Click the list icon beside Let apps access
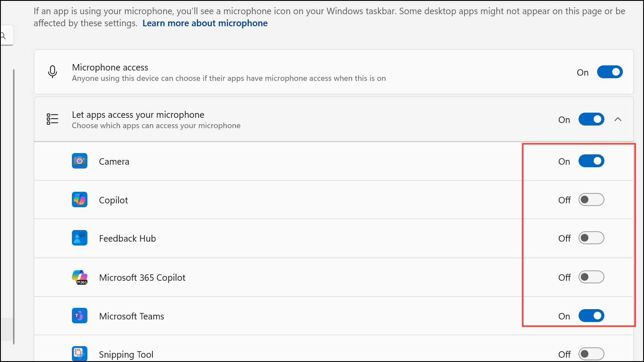644x362 pixels. coord(53,119)
